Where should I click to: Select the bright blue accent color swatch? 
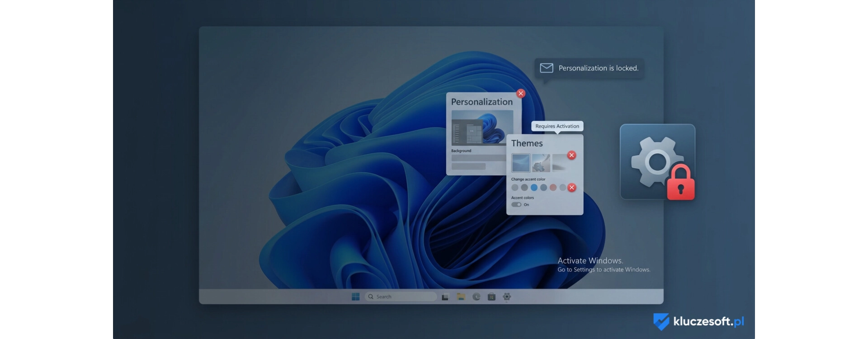tap(534, 188)
